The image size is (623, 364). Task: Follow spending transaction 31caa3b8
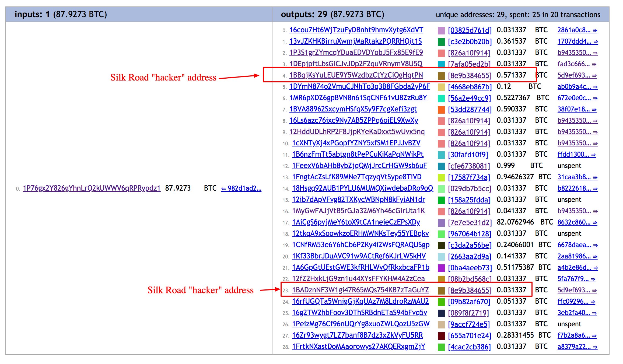click(x=577, y=177)
